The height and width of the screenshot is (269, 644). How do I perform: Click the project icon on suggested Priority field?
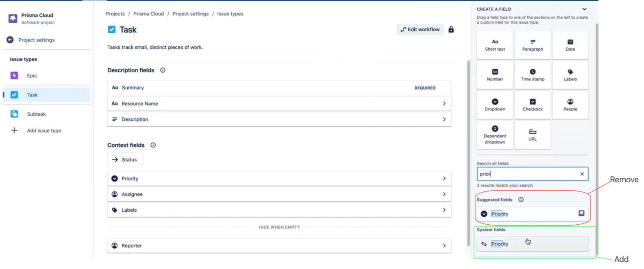[581, 213]
